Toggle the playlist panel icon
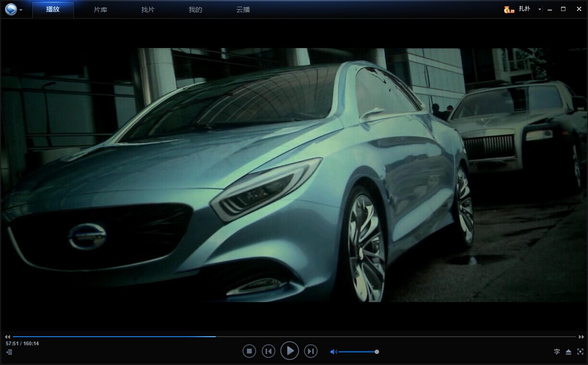This screenshot has height=365, width=588. 9,352
